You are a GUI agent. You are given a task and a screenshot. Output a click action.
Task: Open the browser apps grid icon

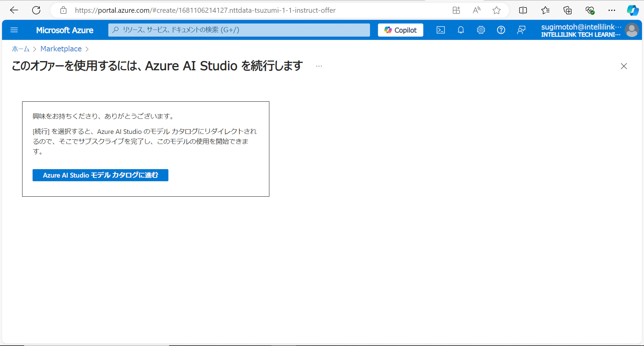(457, 10)
